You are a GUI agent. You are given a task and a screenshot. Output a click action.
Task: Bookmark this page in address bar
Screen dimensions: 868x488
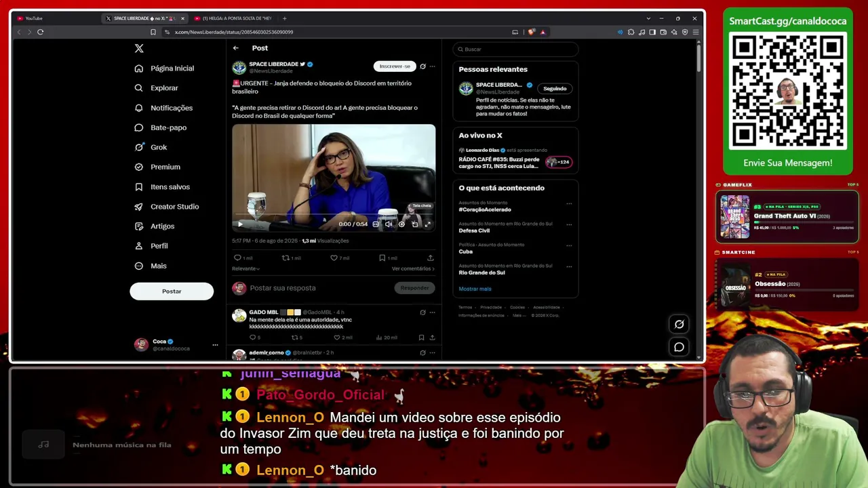click(x=153, y=32)
